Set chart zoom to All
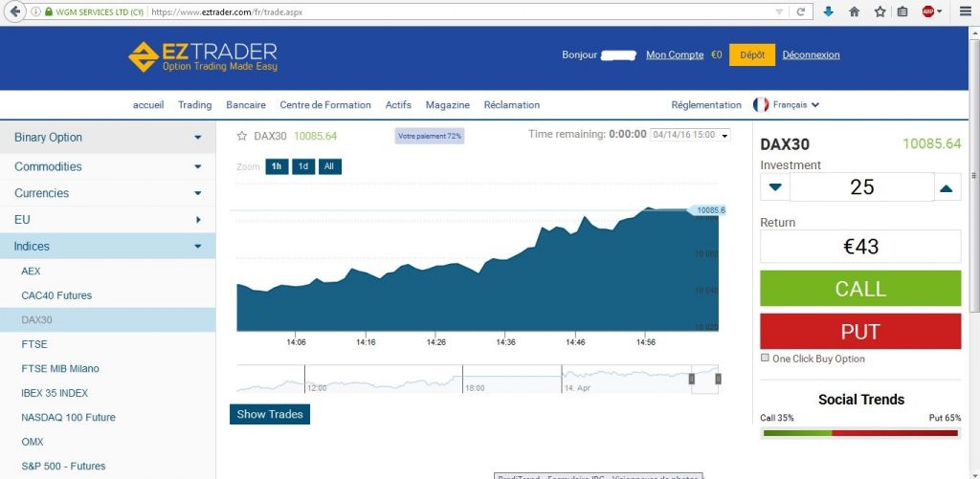 pyautogui.click(x=330, y=166)
